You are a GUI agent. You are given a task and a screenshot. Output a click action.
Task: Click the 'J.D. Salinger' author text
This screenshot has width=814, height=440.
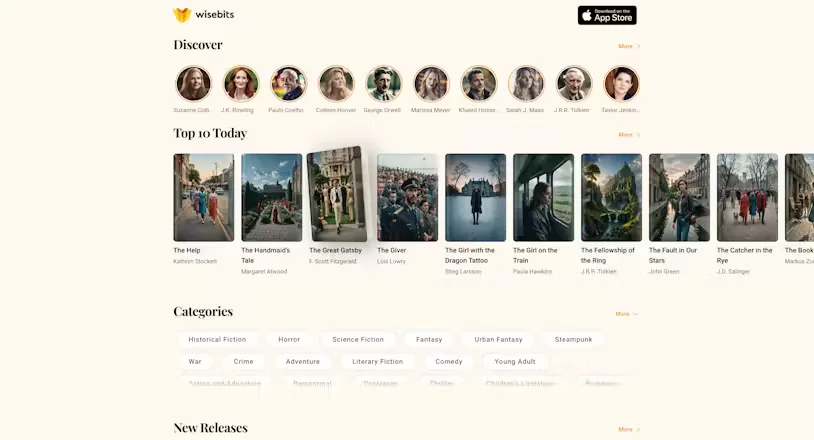(733, 272)
